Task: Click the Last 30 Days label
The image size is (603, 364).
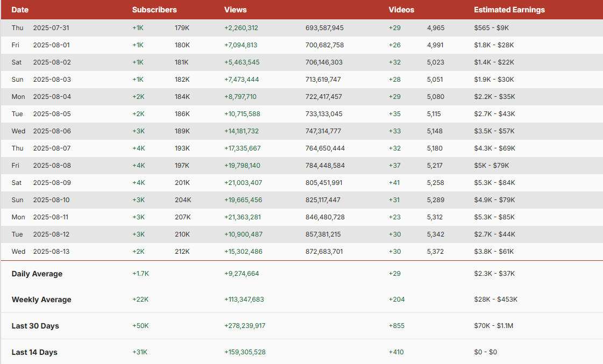Action: coord(36,326)
